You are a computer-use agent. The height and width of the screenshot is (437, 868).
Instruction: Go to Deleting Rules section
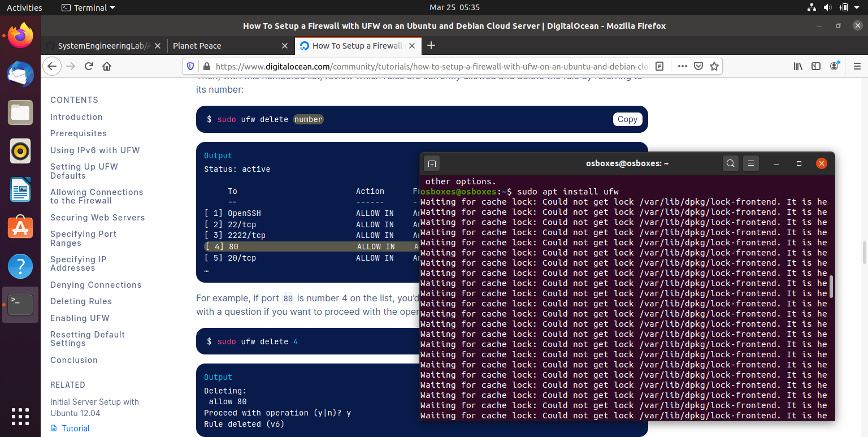81,301
